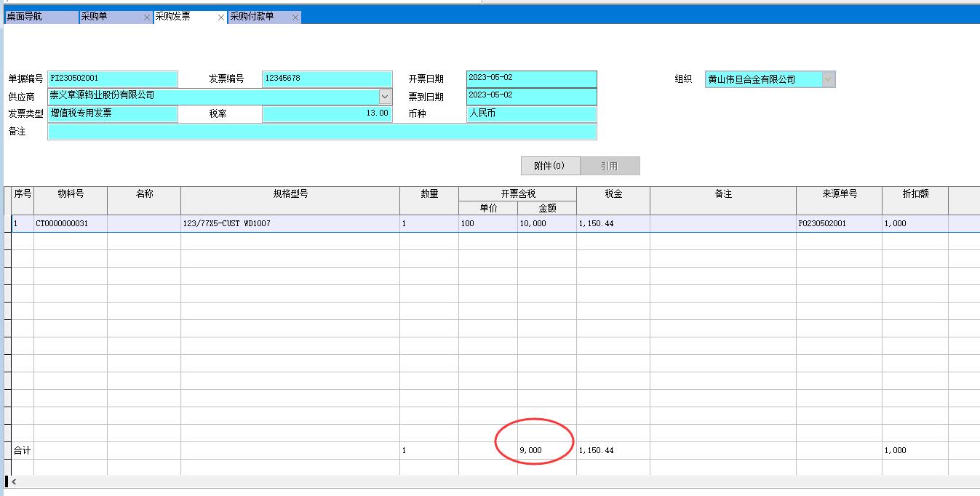Focus the 单据编号 field PI230502001
This screenshot has width=980, height=496.
pyautogui.click(x=112, y=79)
